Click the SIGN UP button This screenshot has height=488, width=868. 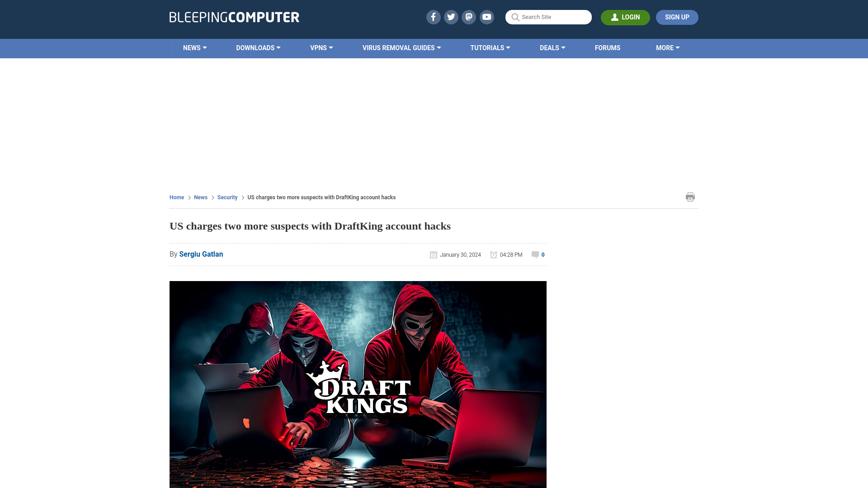pyautogui.click(x=677, y=17)
